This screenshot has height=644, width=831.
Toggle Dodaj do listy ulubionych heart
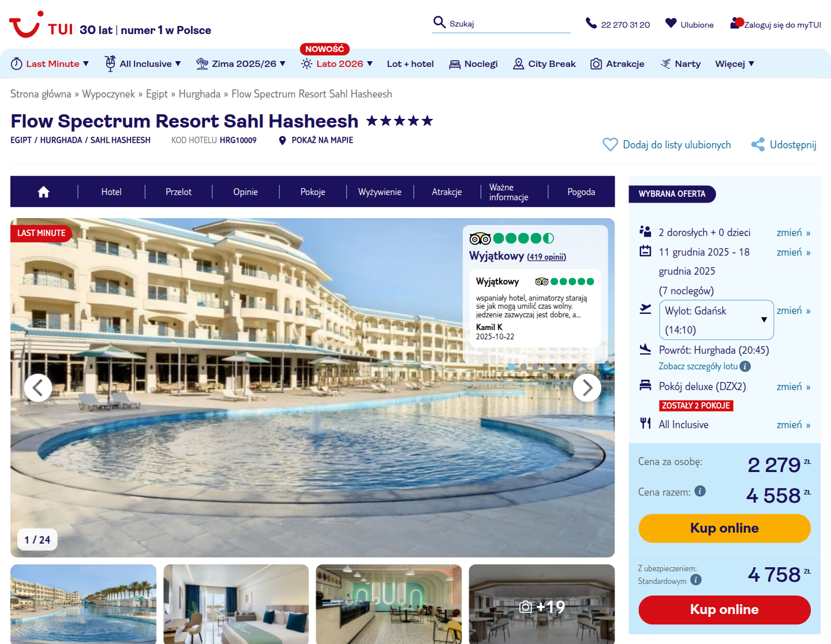click(610, 144)
